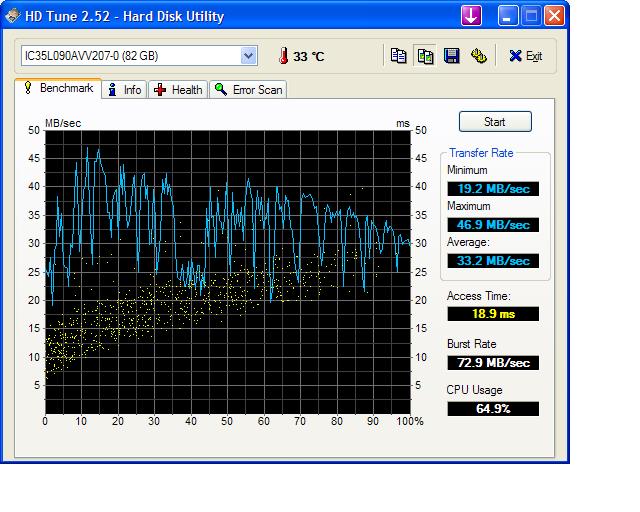Screen dimensions: 640x512
Task: Click the thermometer temperature icon
Action: coord(283,56)
